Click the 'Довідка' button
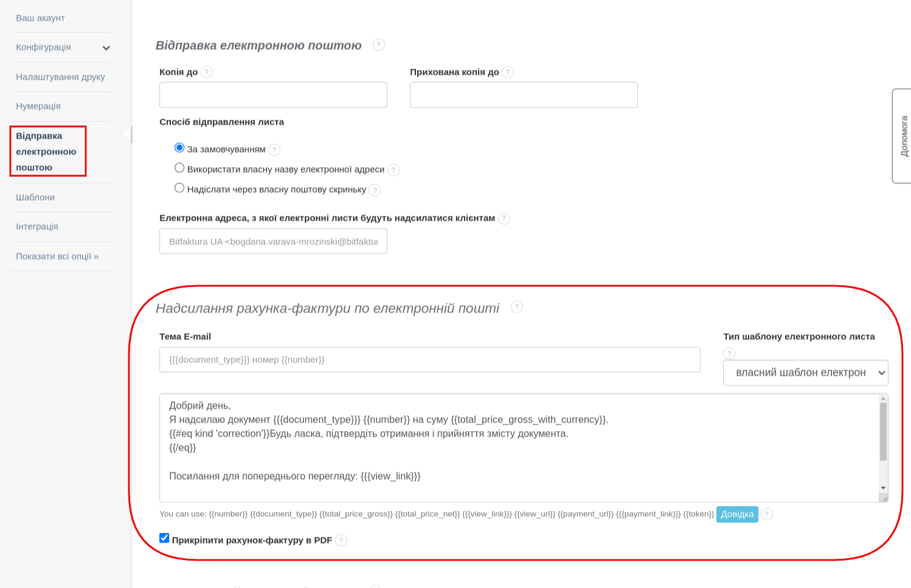The width and height of the screenshot is (911, 588). coord(736,514)
